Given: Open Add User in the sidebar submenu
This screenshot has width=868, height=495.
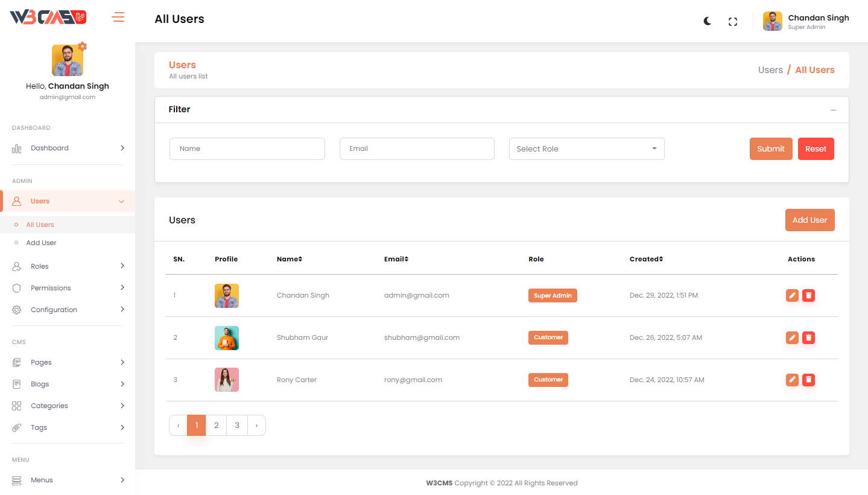Looking at the screenshot, I should [41, 243].
